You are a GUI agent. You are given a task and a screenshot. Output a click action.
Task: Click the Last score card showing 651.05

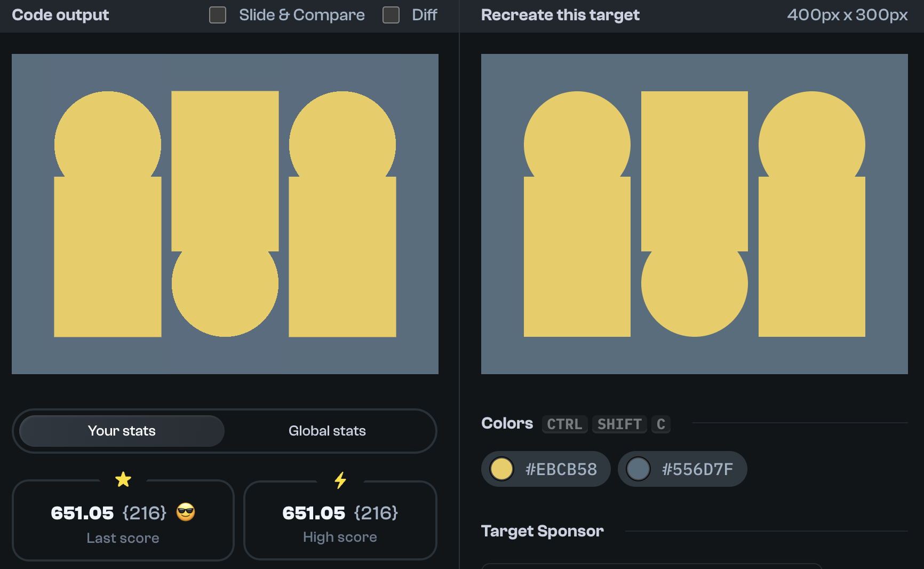pyautogui.click(x=123, y=520)
